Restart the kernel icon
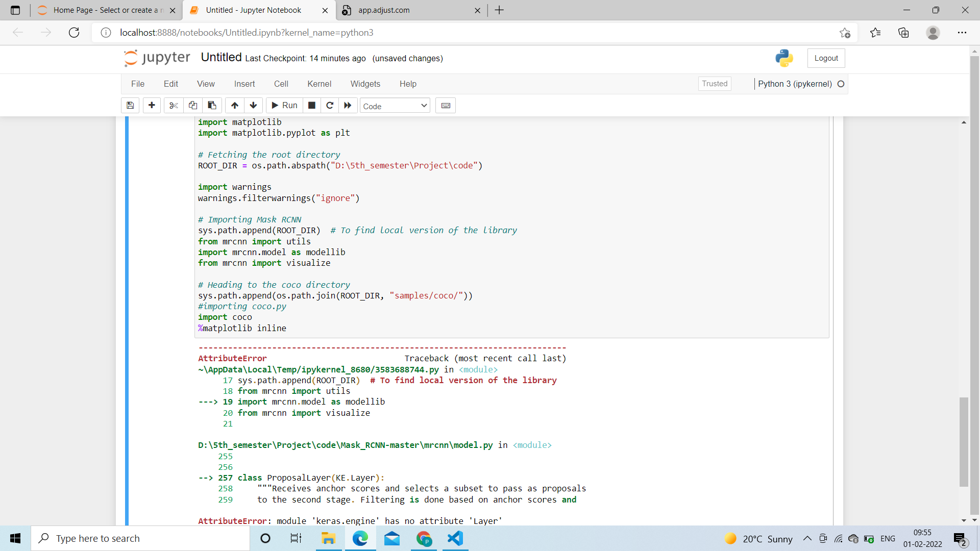Screen dimensions: 980x551 pos(330,106)
